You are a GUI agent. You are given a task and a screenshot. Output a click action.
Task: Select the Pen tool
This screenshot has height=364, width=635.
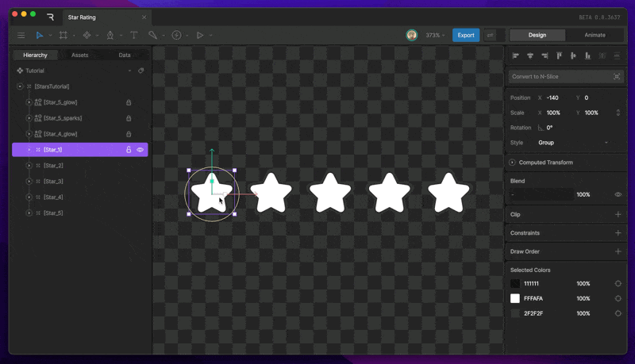tap(110, 35)
